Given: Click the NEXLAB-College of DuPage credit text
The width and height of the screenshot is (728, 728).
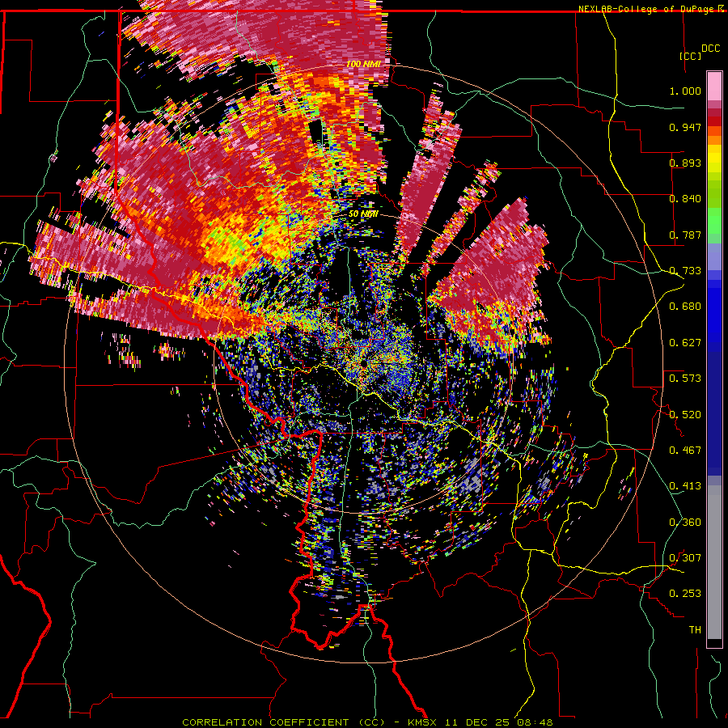Looking at the screenshot, I should (647, 9).
